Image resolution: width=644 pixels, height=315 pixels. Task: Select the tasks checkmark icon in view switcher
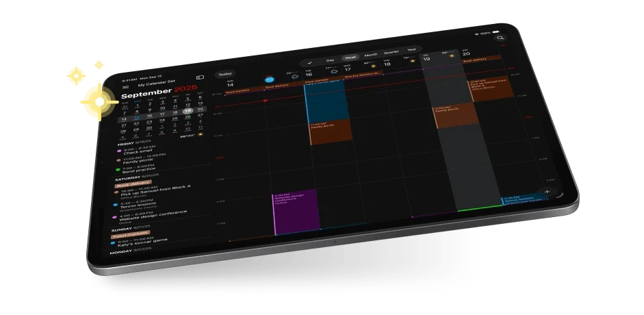click(x=309, y=63)
